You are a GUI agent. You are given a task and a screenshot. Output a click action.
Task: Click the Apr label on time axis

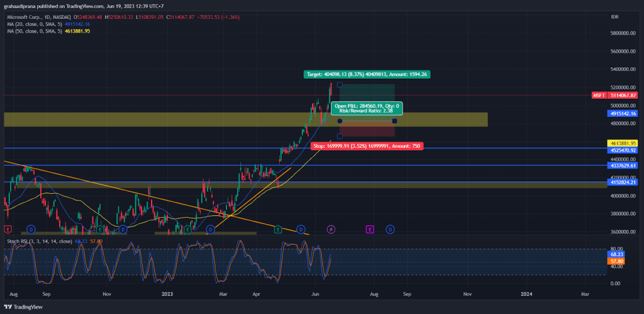coord(257,294)
